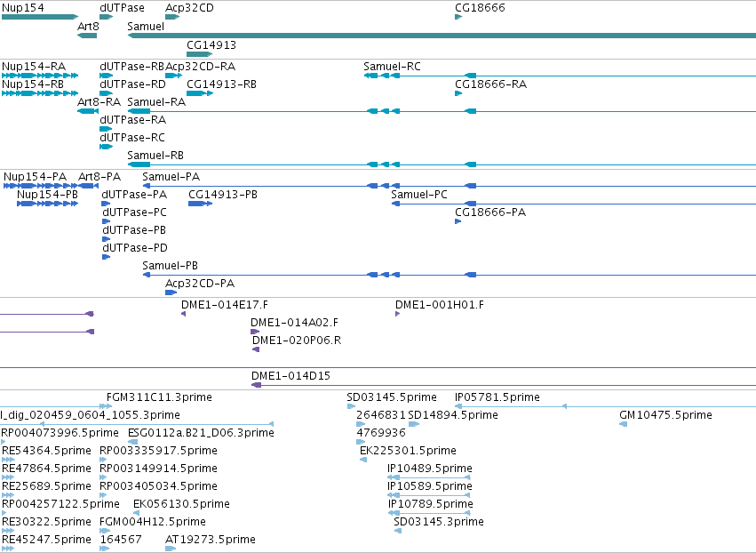Select the DME1-001H01.F feature label
Viewport: 756px width, 553px height.
pyautogui.click(x=440, y=305)
